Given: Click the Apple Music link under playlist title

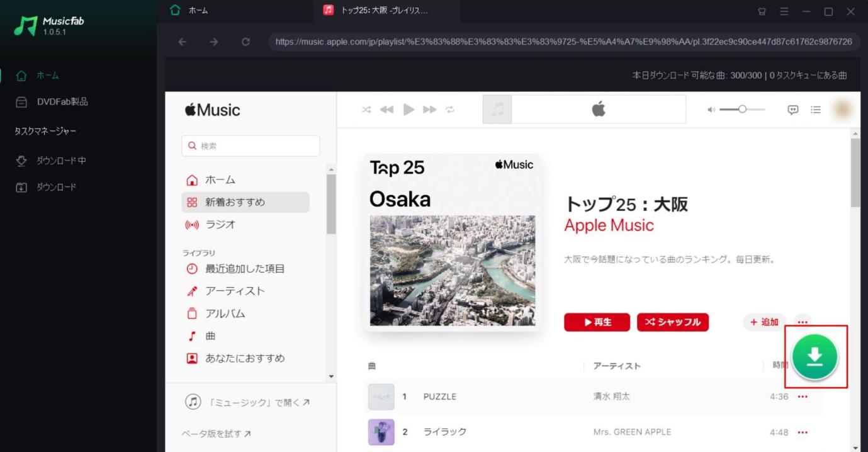Looking at the screenshot, I should [609, 225].
